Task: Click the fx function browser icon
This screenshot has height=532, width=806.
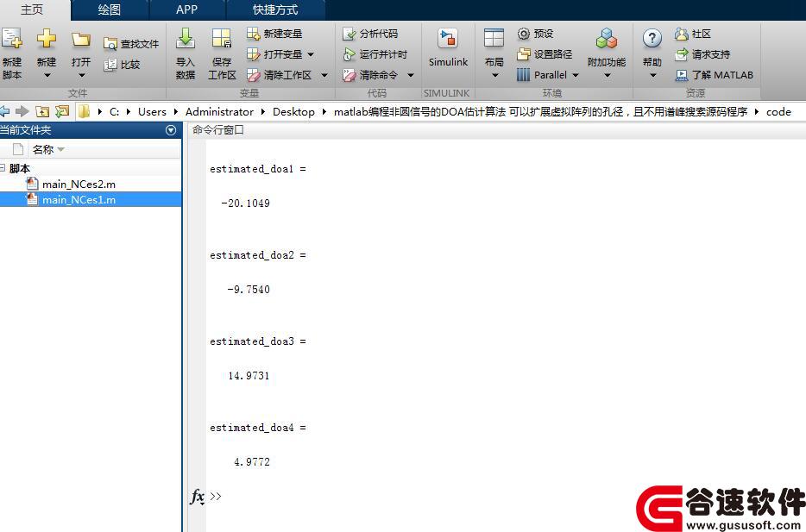Action: coord(198,497)
